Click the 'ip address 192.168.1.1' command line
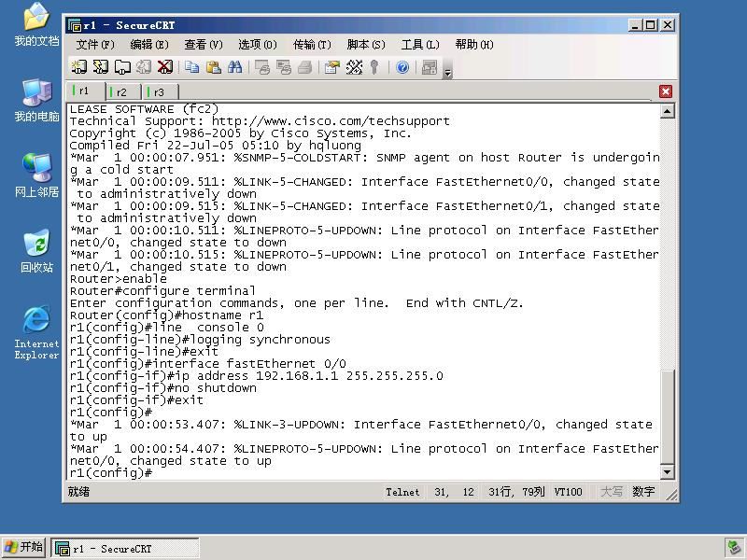Screen dimensions: 747x560 (256, 376)
